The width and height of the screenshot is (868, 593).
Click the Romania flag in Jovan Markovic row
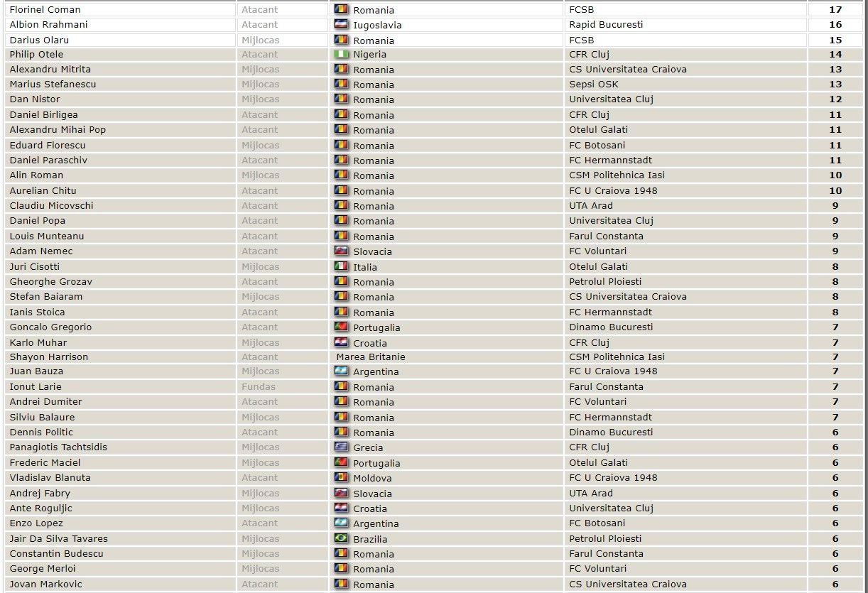(x=342, y=584)
